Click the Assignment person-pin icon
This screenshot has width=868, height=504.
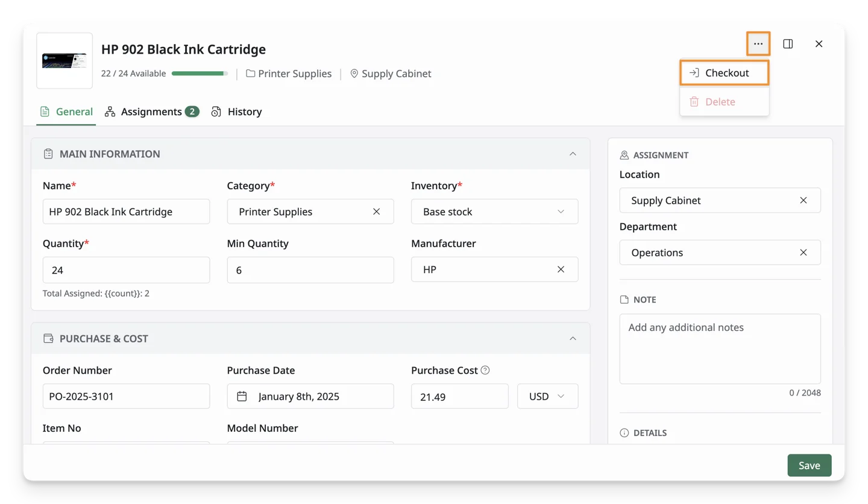click(x=624, y=155)
